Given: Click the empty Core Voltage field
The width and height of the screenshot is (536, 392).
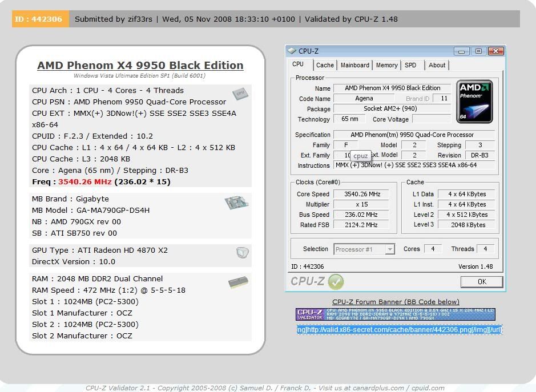Looking at the screenshot, I should point(432,119).
